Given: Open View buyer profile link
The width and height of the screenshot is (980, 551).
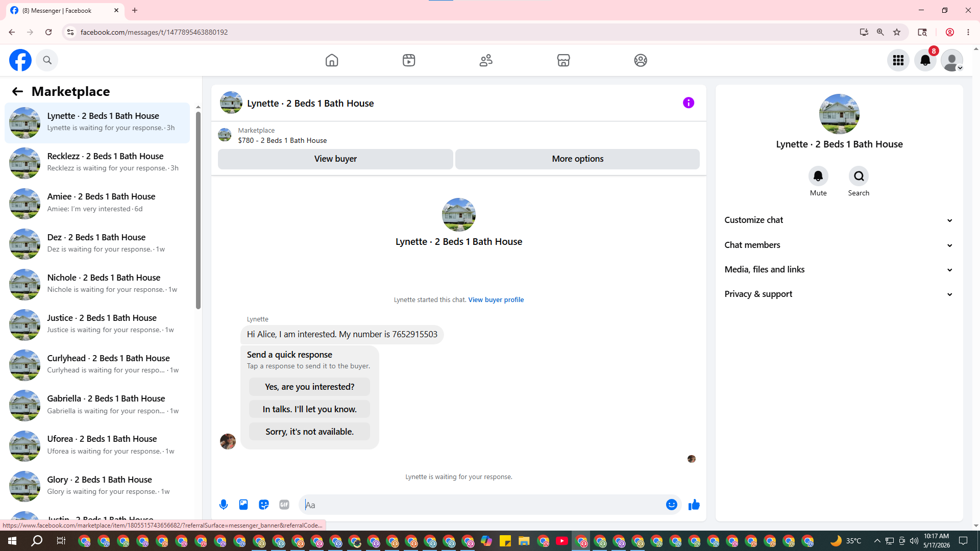Looking at the screenshot, I should coord(496,299).
